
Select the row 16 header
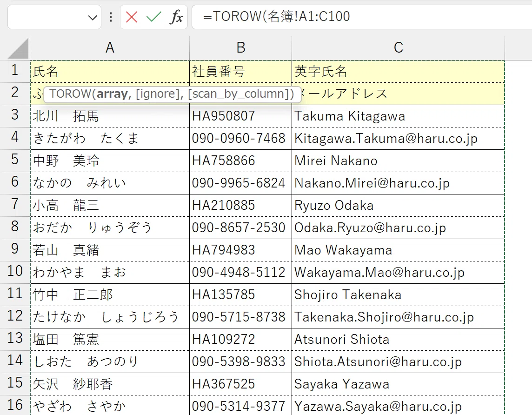(15, 406)
